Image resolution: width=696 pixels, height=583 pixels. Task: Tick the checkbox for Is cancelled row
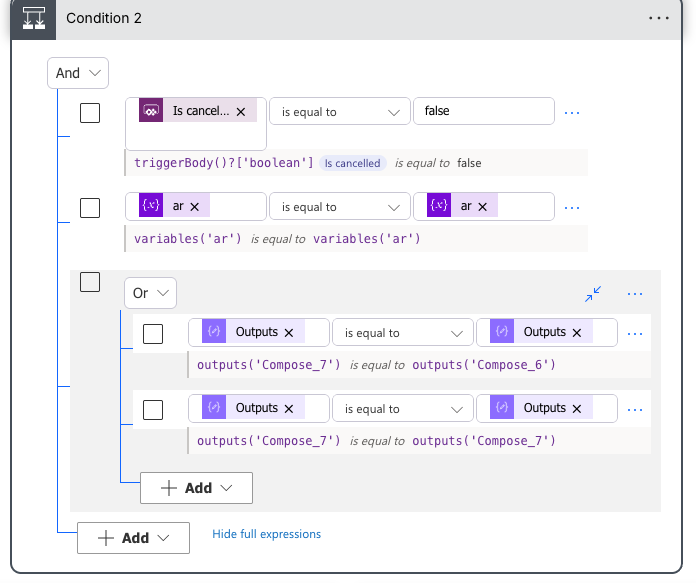tap(90, 113)
